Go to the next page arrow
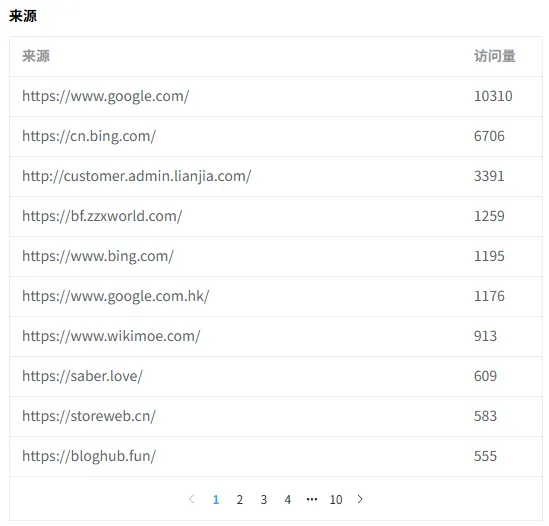 point(360,499)
